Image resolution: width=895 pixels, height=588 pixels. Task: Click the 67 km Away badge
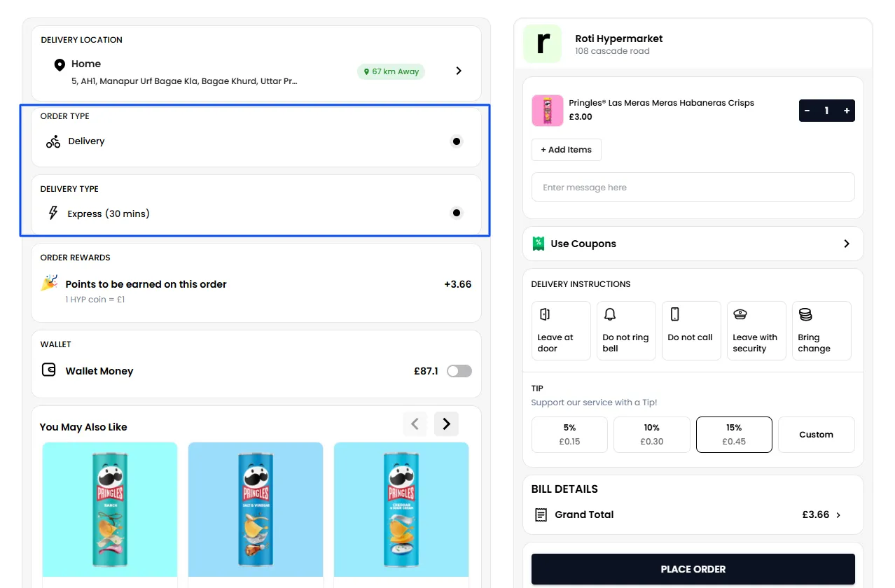[391, 71]
